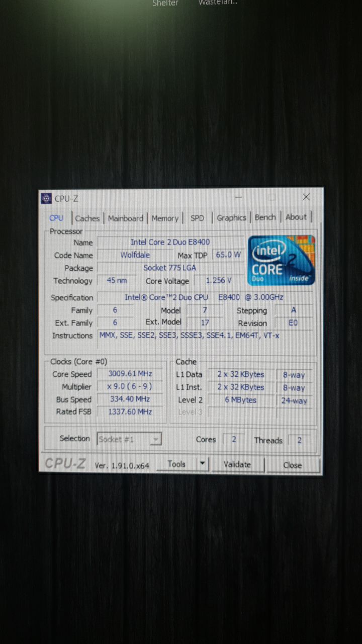Open the Tools dropdown arrow
362x644 pixels.
click(202, 464)
